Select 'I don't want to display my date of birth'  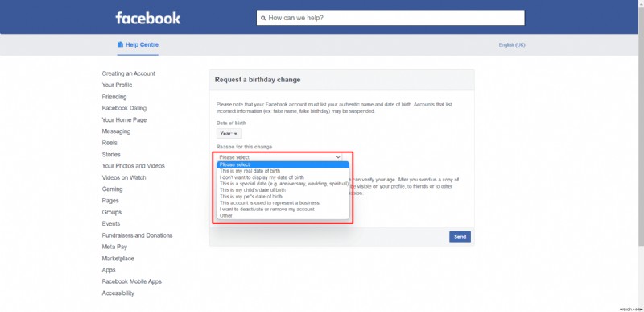[x=283, y=177]
